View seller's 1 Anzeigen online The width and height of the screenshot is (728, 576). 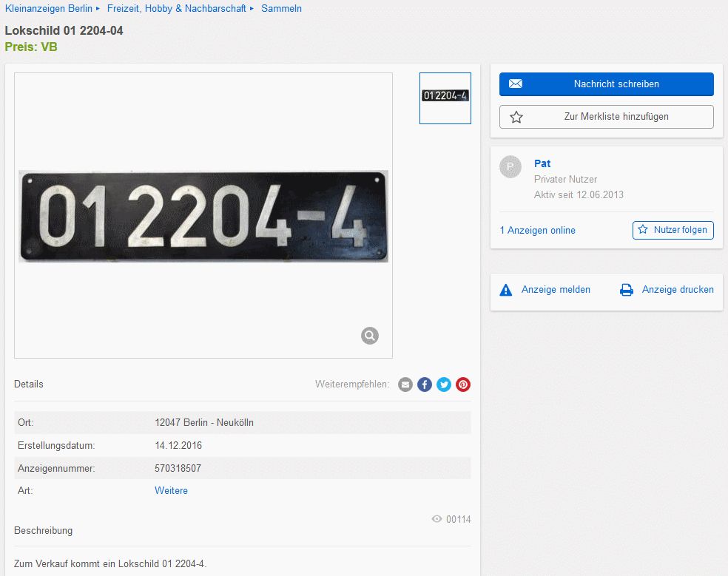click(x=537, y=230)
